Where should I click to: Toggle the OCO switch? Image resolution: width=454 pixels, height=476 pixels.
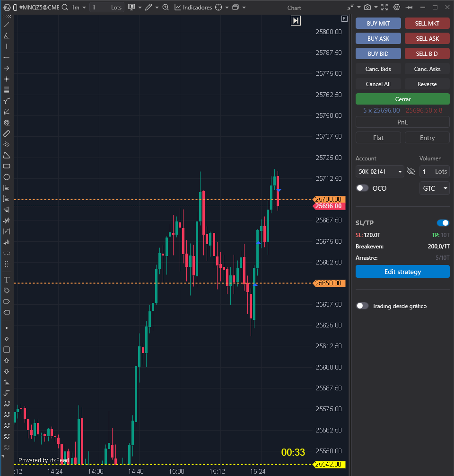pos(362,188)
